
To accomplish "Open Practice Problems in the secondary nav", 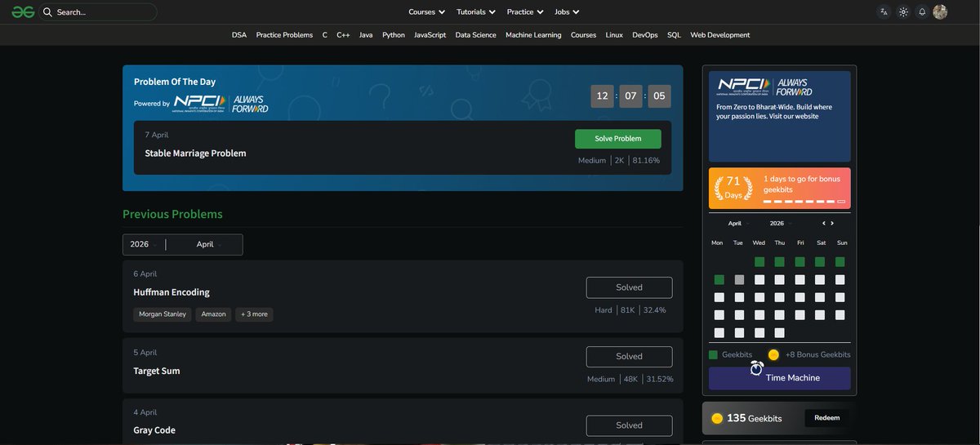I will tap(284, 35).
